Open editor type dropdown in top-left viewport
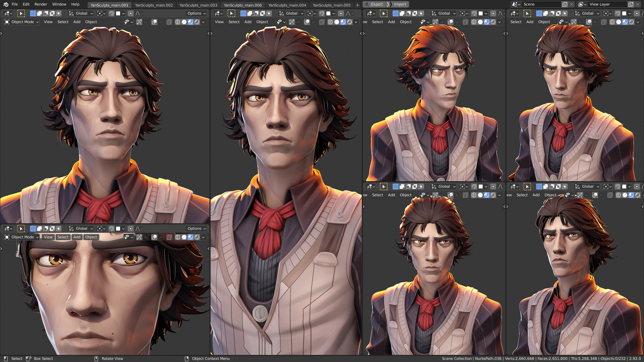 pyautogui.click(x=8, y=13)
